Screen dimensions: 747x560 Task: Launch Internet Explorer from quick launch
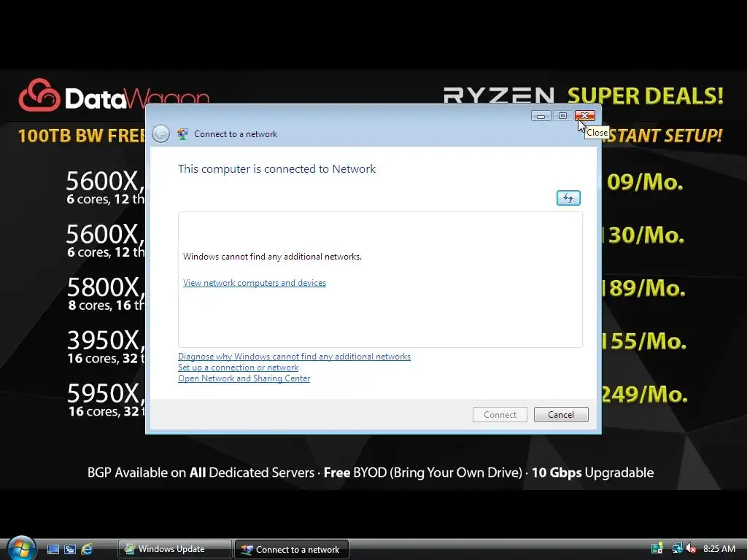pyautogui.click(x=87, y=549)
